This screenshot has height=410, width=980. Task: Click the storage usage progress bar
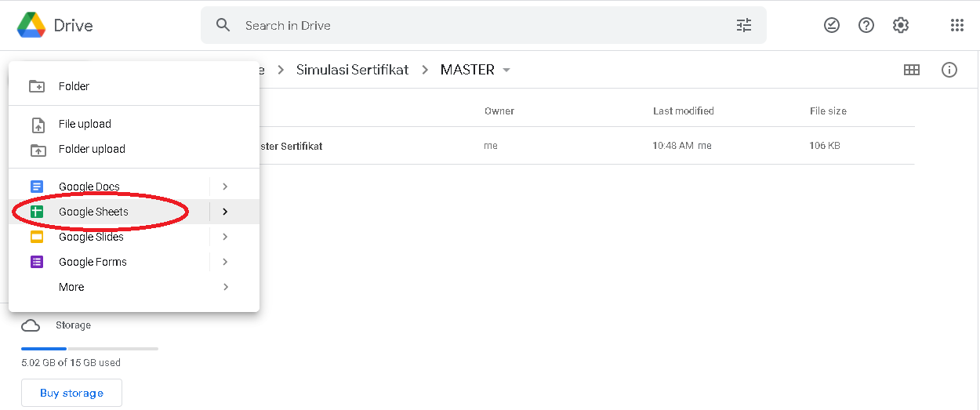tap(89, 348)
